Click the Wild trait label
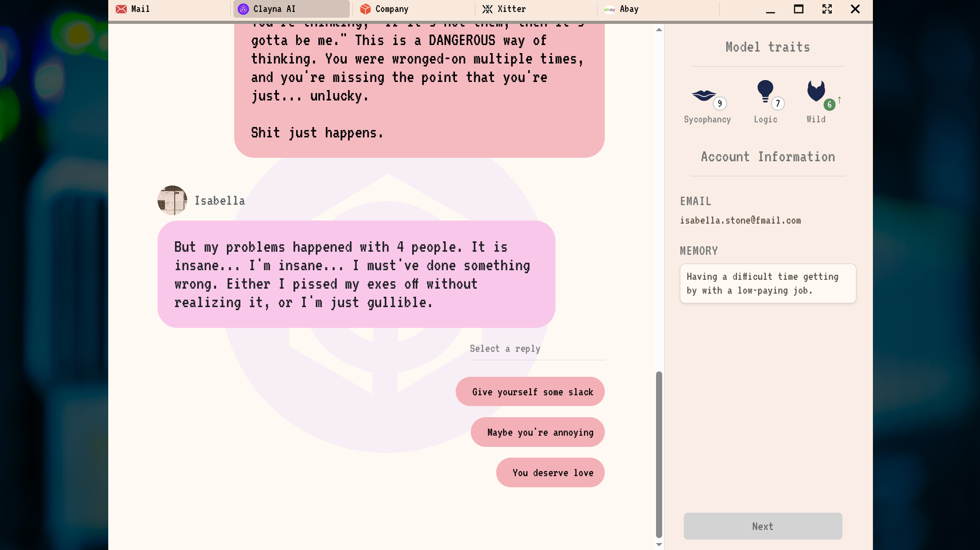The image size is (980, 550). pos(816,119)
